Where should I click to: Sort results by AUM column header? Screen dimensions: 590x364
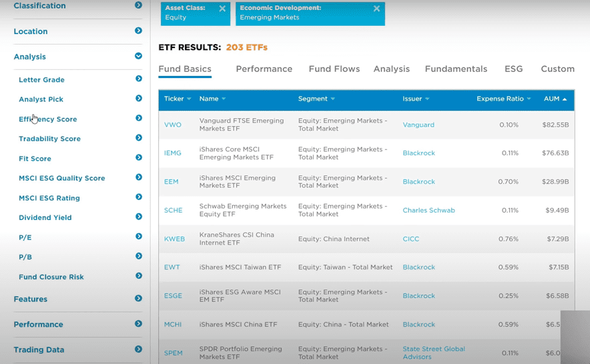555,99
